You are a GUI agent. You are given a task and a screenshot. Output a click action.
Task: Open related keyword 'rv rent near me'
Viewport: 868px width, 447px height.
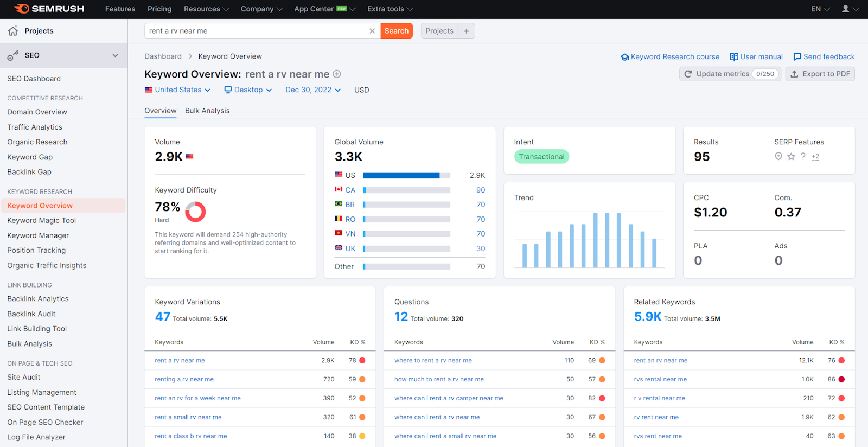tap(656, 417)
